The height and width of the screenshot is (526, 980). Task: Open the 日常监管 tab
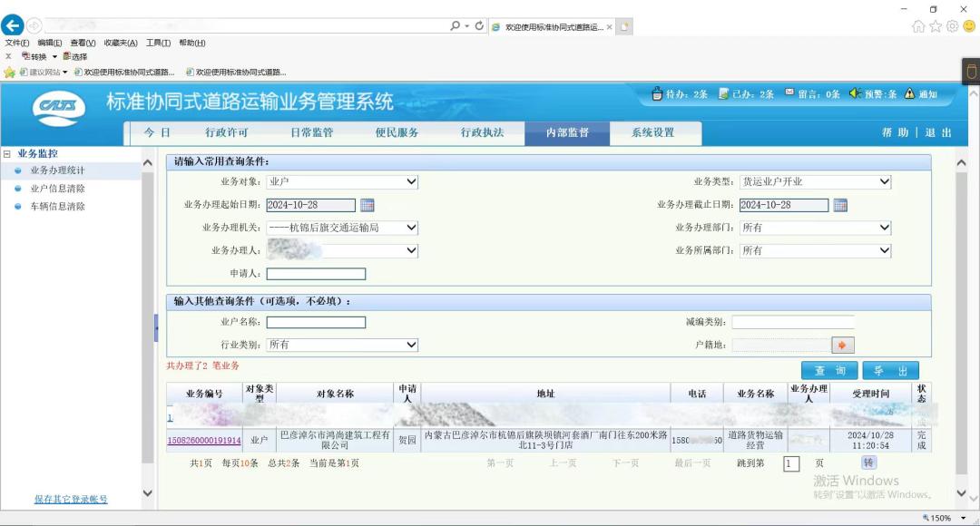311,132
